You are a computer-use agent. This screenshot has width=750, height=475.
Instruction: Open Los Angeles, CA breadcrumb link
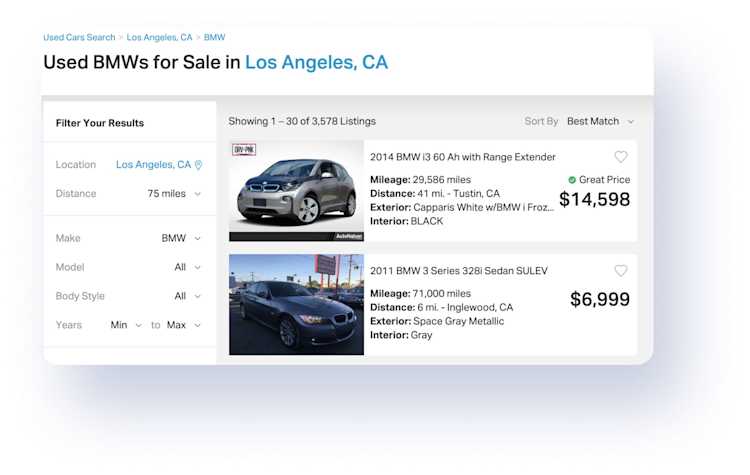point(159,37)
